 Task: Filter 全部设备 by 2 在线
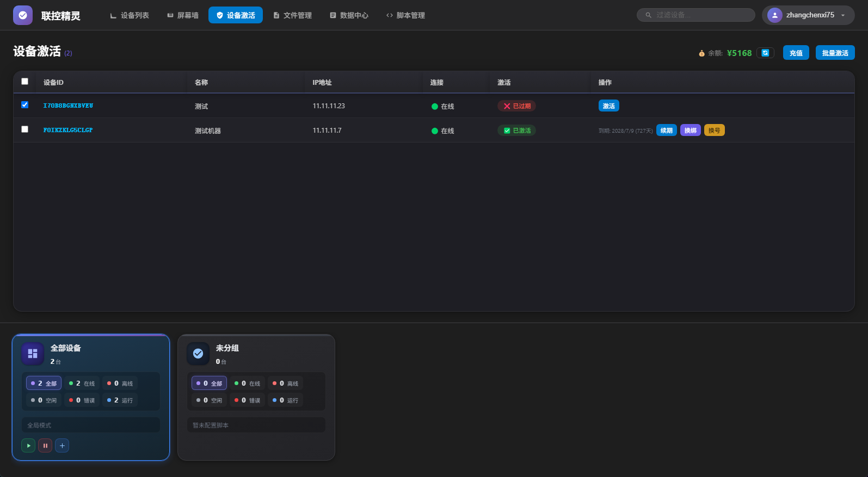pos(82,383)
